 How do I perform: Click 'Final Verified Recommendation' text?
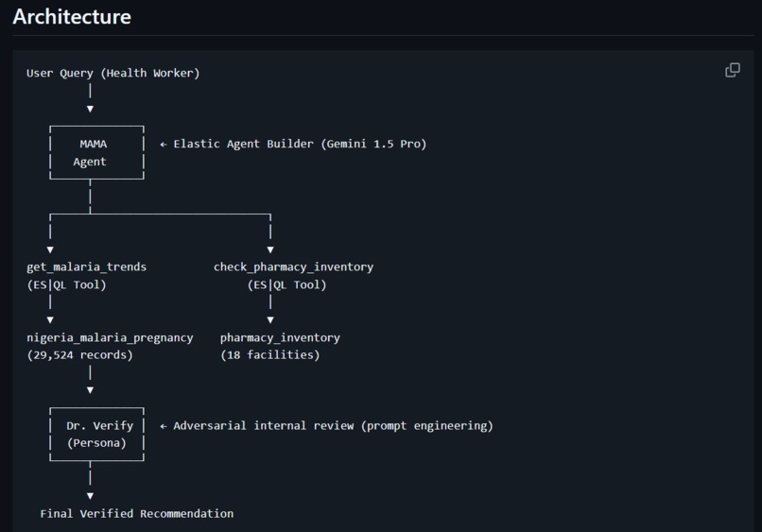point(136,513)
